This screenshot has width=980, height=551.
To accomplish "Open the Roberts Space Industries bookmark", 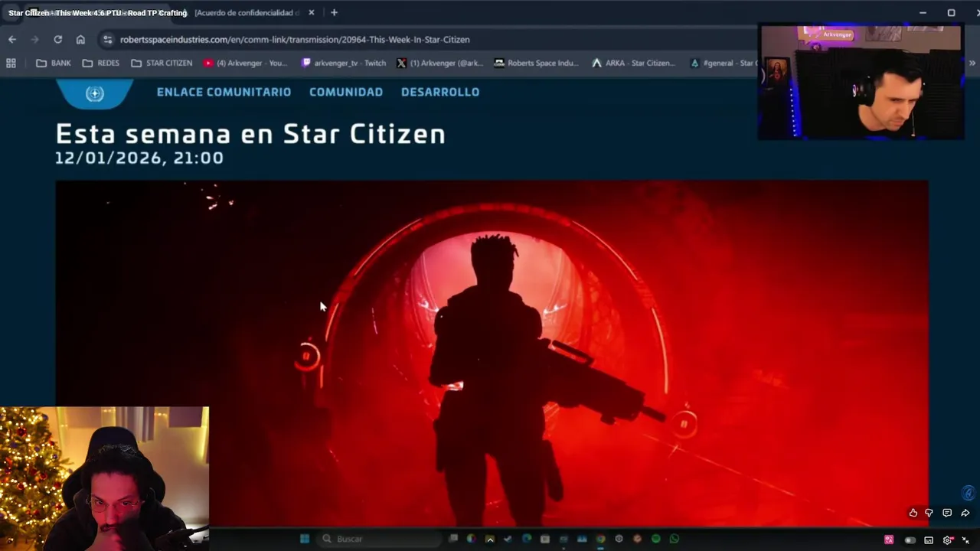I will click(x=537, y=63).
